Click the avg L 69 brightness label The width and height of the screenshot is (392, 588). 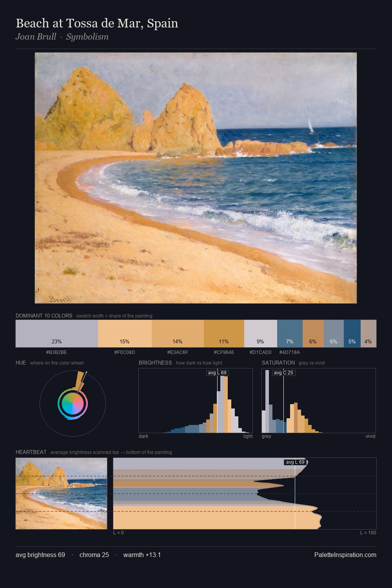[x=217, y=373]
